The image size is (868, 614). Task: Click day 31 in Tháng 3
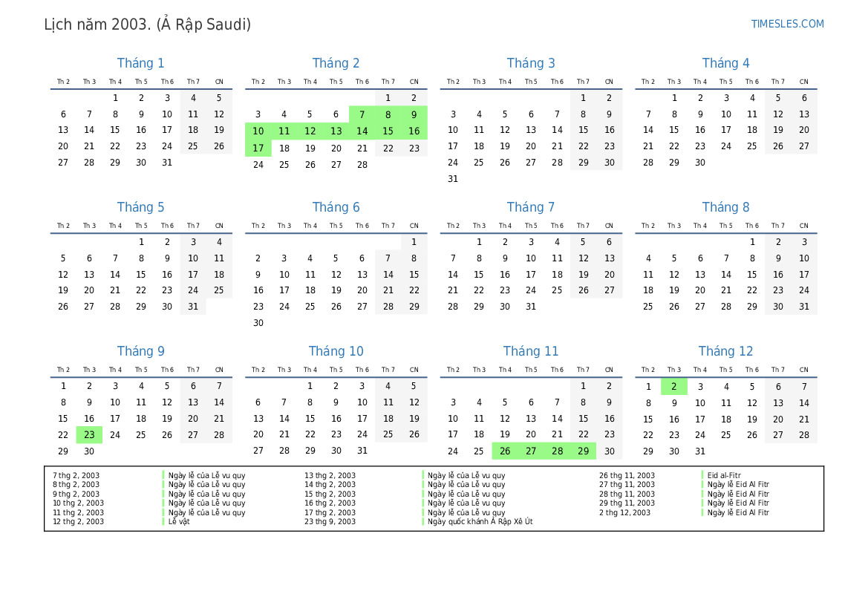click(x=453, y=179)
